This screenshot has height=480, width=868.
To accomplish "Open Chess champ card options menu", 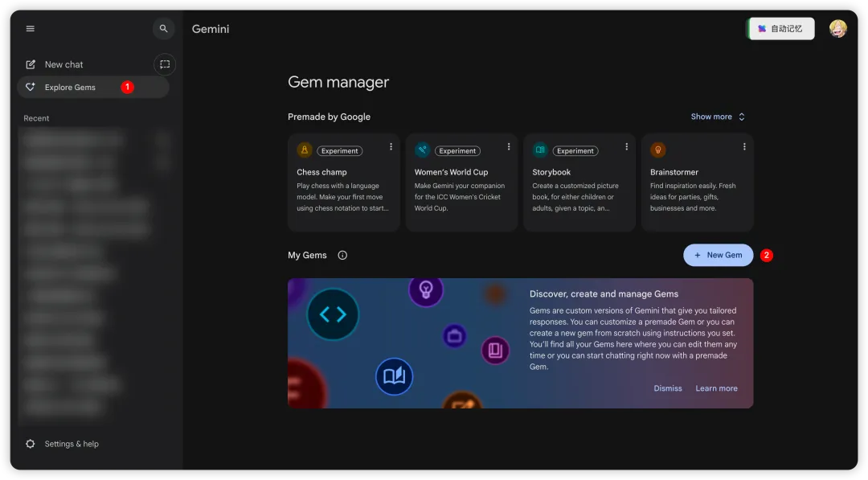I will (391, 146).
